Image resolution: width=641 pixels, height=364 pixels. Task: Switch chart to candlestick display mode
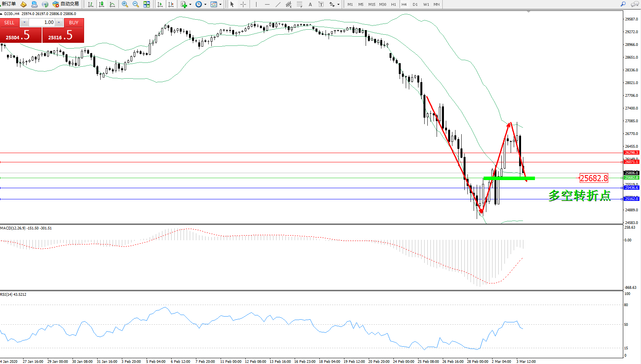tap(101, 4)
